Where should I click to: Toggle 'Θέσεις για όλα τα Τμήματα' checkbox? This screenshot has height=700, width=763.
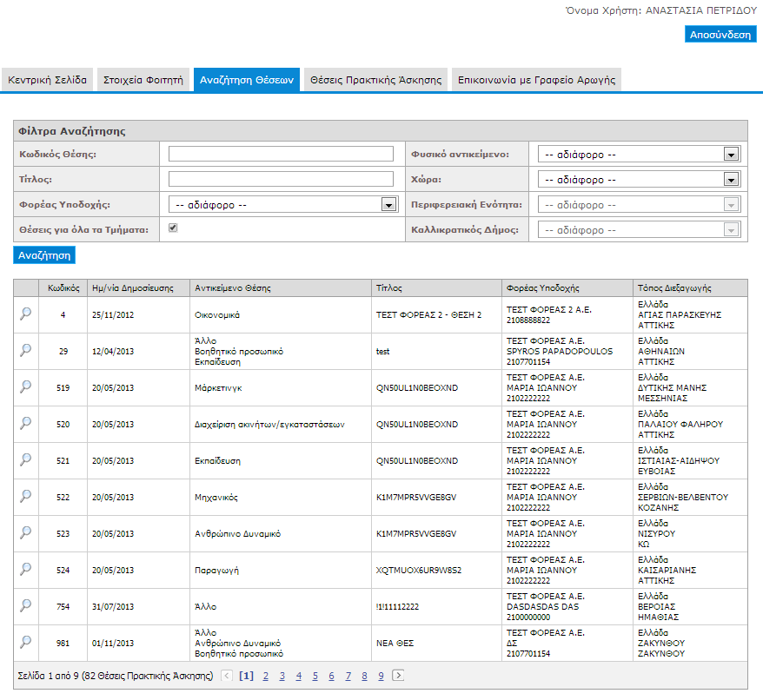pos(173,228)
